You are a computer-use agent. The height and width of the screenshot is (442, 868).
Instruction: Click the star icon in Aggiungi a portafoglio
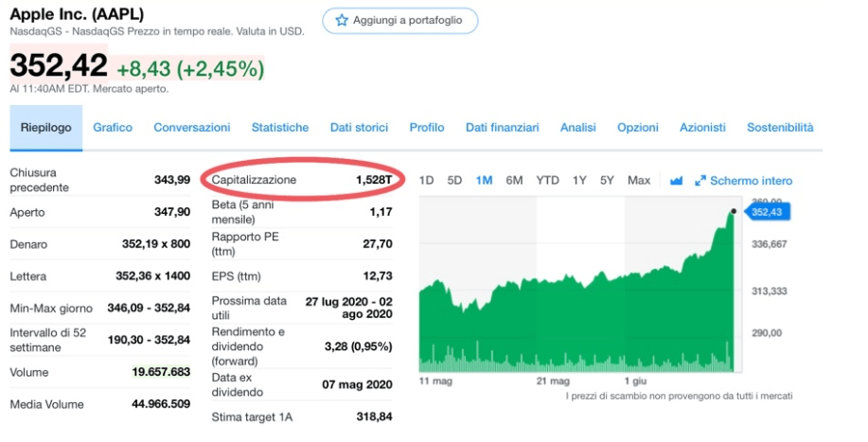(342, 21)
